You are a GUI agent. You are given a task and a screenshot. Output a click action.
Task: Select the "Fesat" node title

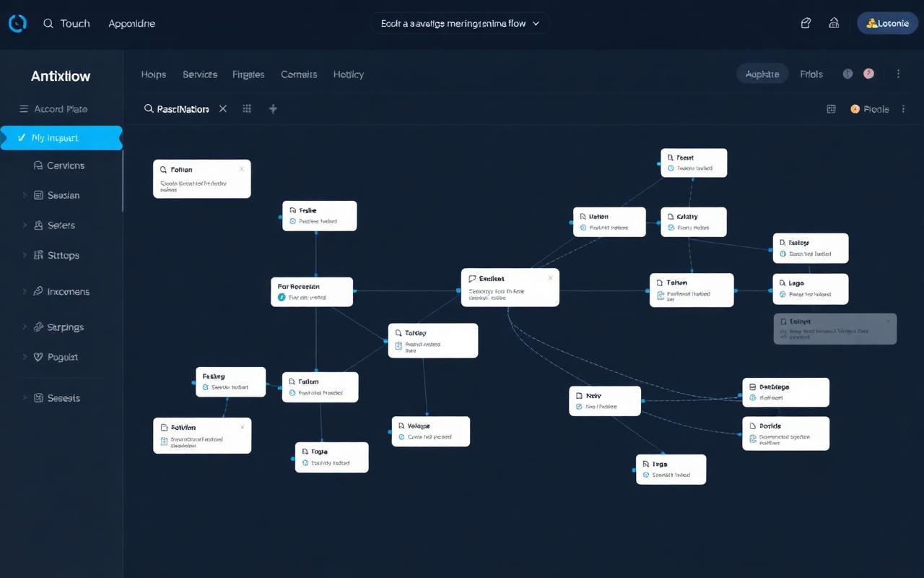tap(685, 157)
